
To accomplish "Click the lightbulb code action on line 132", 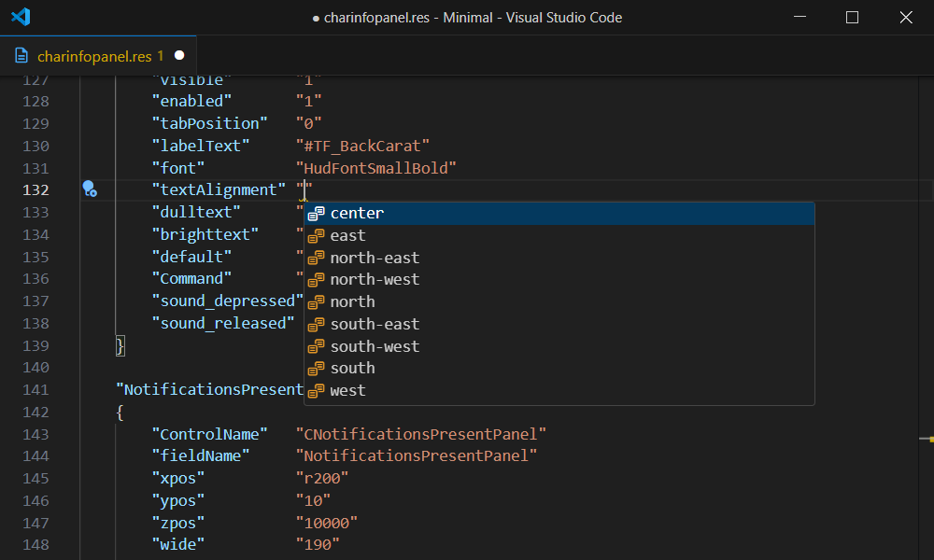I will coord(90,189).
